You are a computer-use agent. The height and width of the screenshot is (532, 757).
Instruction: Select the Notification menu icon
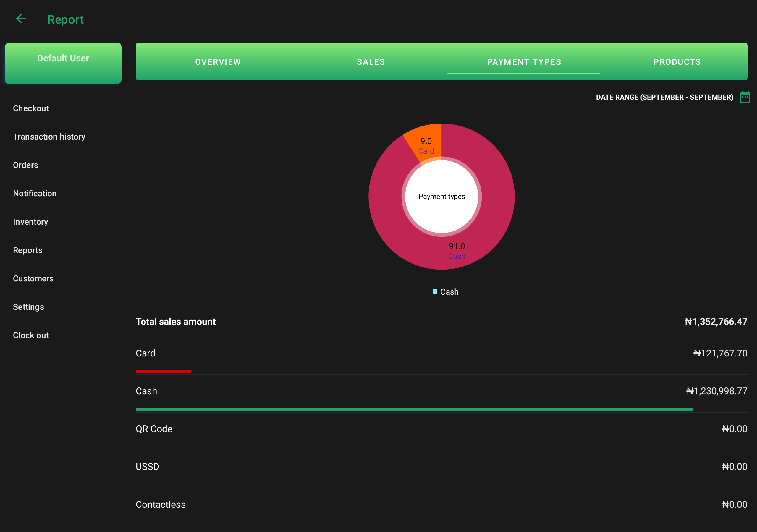(35, 194)
